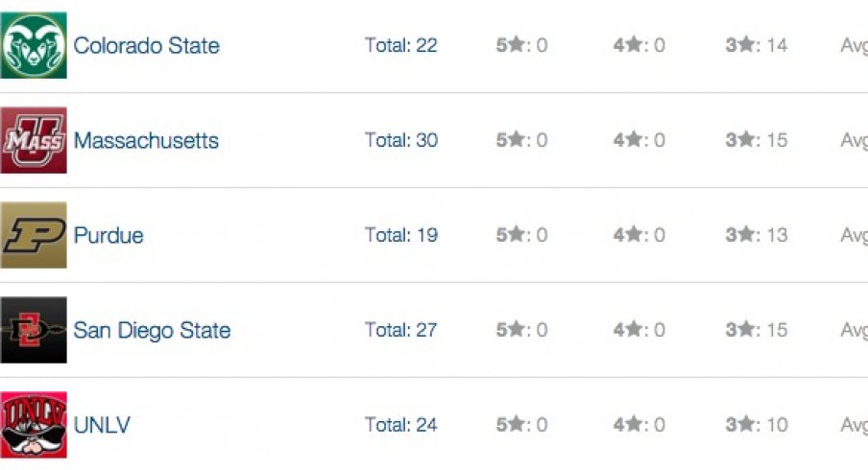This screenshot has height=470, width=868.
Task: Click the San Diego State logo
Action: [x=34, y=330]
